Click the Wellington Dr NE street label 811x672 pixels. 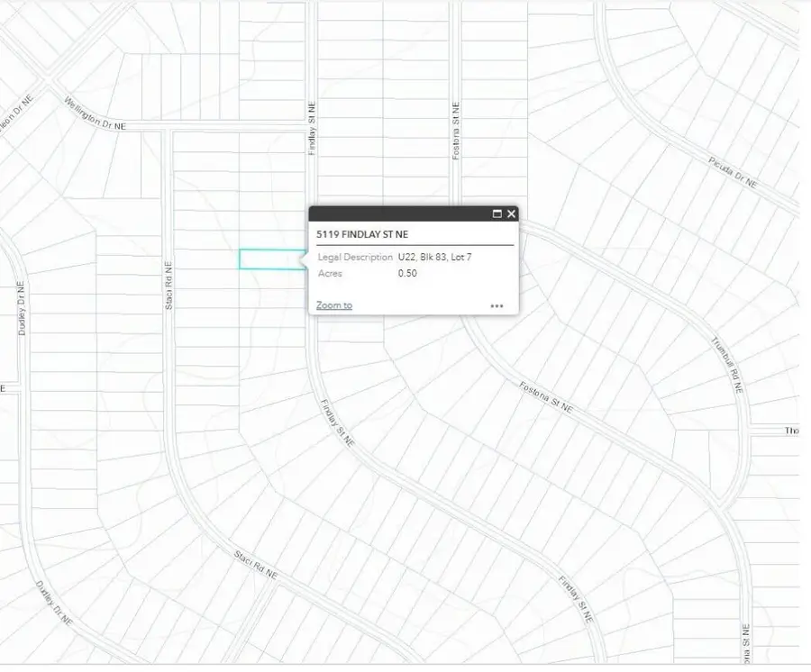[98, 115]
